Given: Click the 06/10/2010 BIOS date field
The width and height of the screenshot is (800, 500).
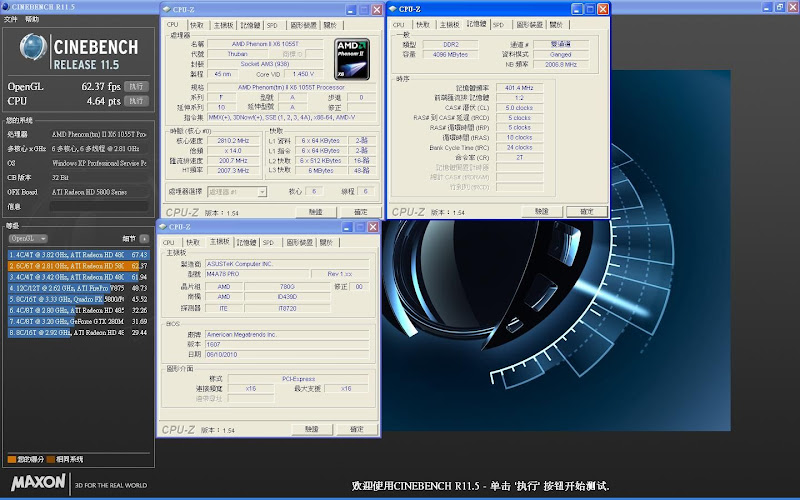Looking at the screenshot, I should click(x=287, y=354).
